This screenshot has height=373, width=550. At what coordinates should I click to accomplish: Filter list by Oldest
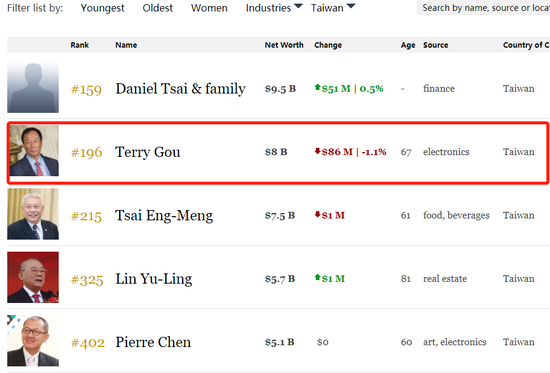157,8
